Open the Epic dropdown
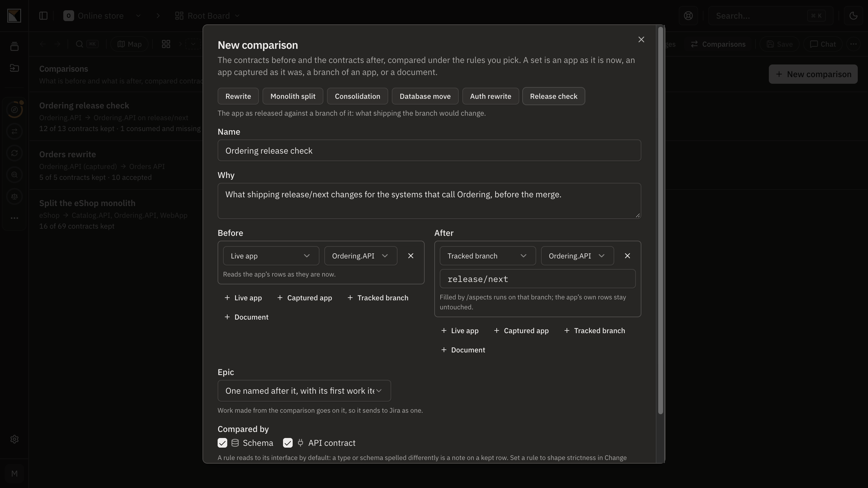 [x=304, y=391]
